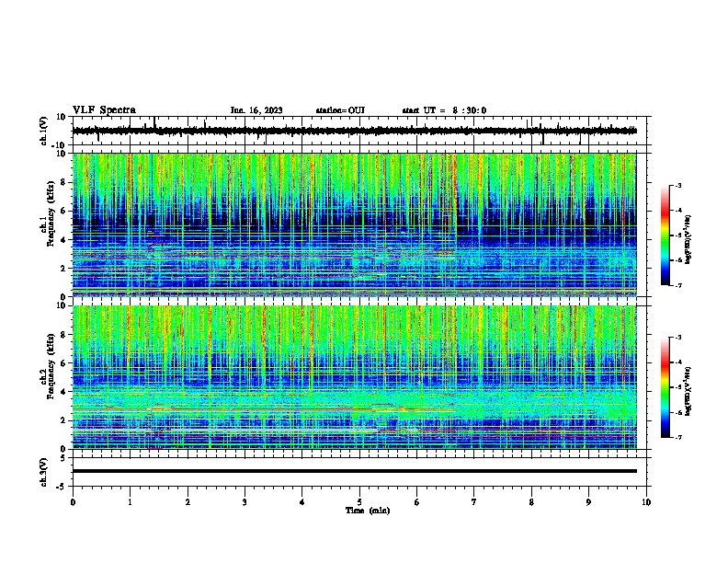Screen dimensions: 728x563
Task: Click the "6" tick on the Time axis
Action: [417, 502]
